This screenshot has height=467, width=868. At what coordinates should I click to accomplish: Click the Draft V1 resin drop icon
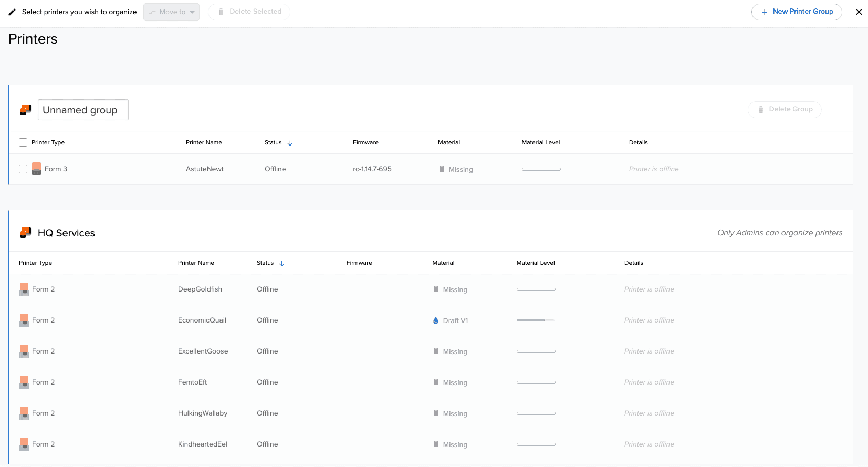436,320
